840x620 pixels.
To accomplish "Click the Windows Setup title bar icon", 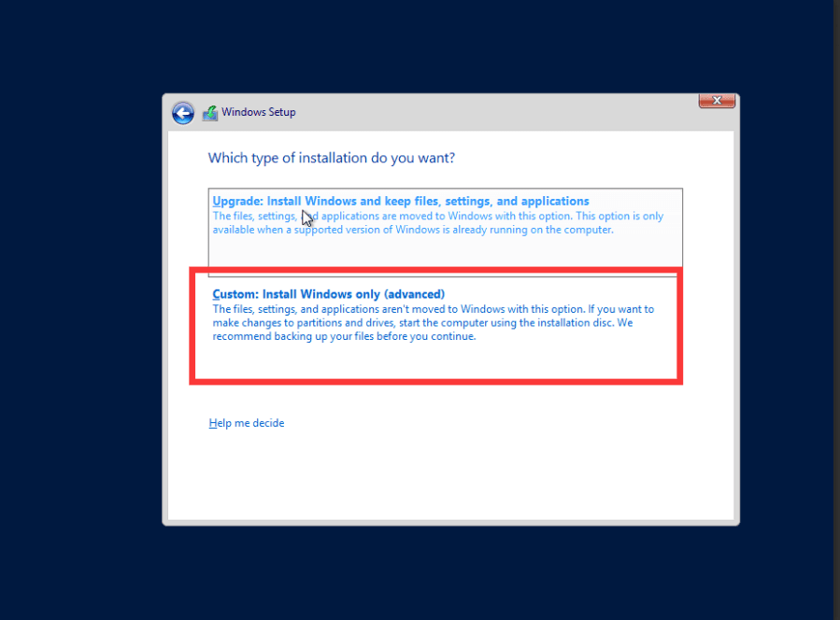I will coord(210,113).
